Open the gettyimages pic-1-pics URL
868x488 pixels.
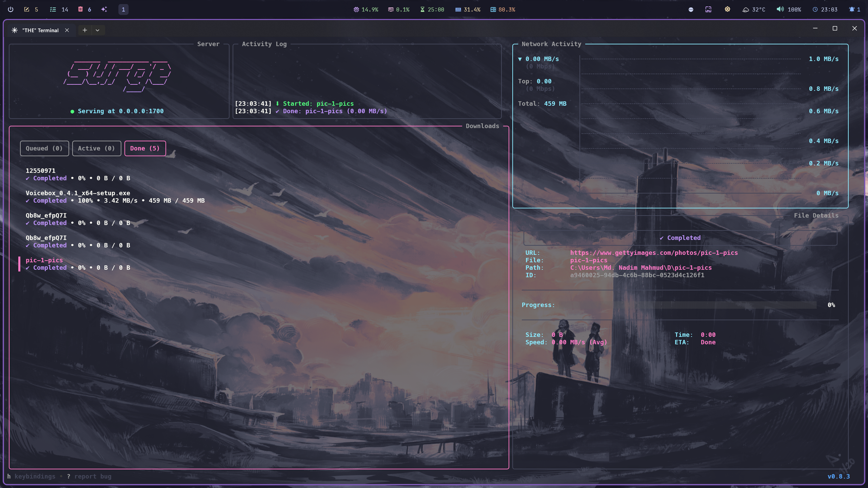coord(654,253)
